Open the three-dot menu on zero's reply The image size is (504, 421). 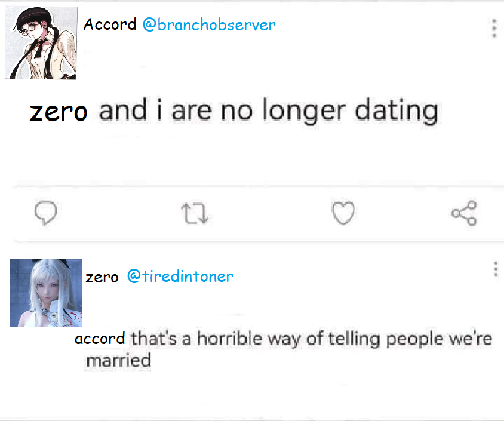click(x=496, y=269)
